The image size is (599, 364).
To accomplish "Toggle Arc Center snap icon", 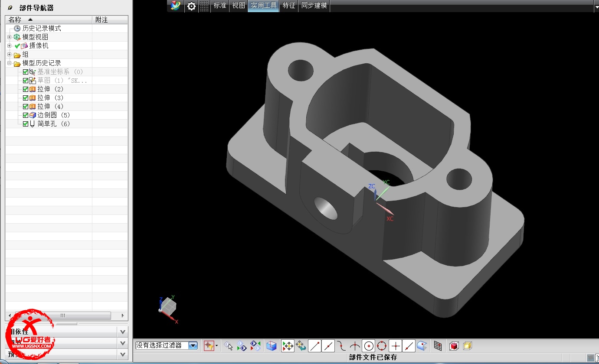I will click(x=369, y=346).
